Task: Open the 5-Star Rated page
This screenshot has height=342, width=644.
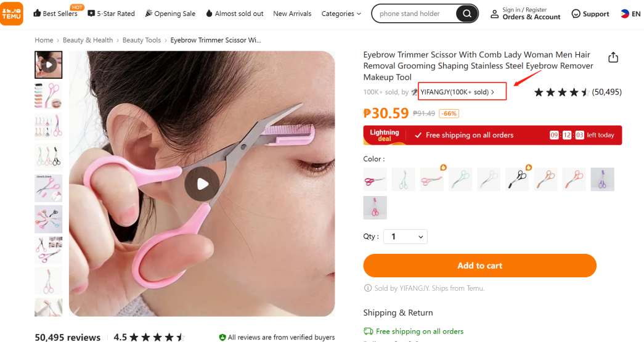Action: (112, 14)
